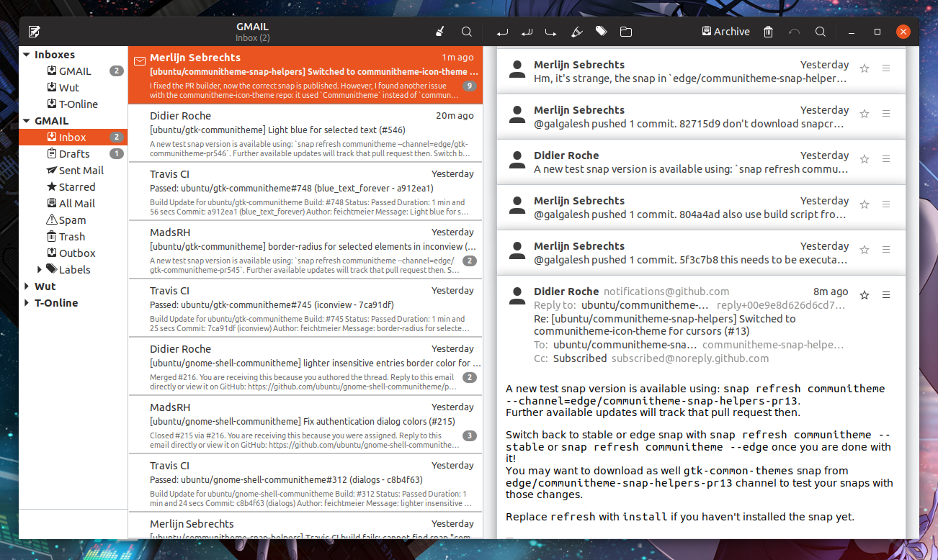
Task: Reply to the selected message
Action: [x=502, y=32]
